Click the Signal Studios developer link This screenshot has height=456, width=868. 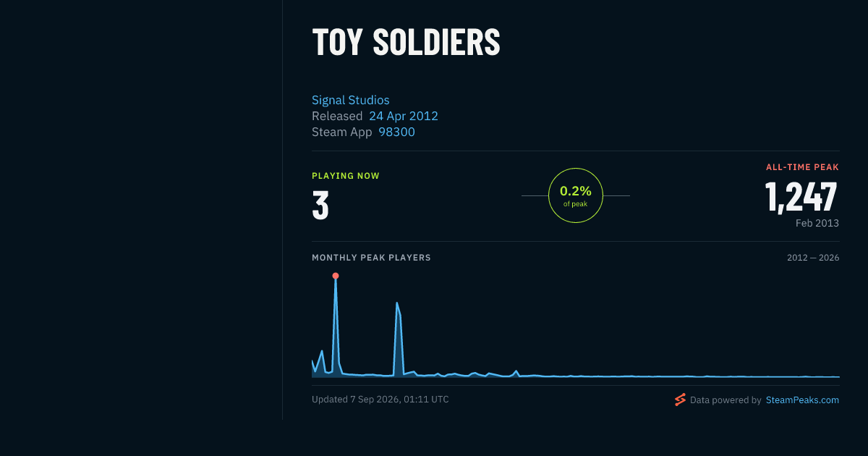351,100
